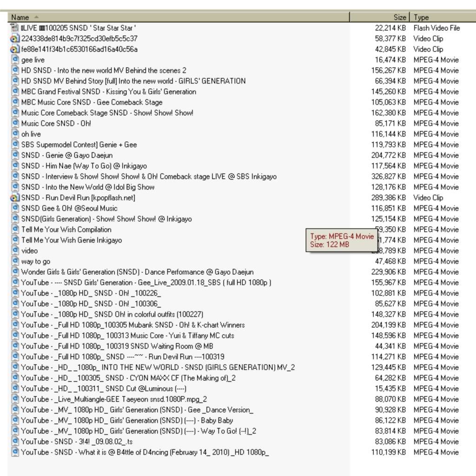Click the video clip icon for fe88e141f34b1c6530166ad16a40c56a

(15, 49)
